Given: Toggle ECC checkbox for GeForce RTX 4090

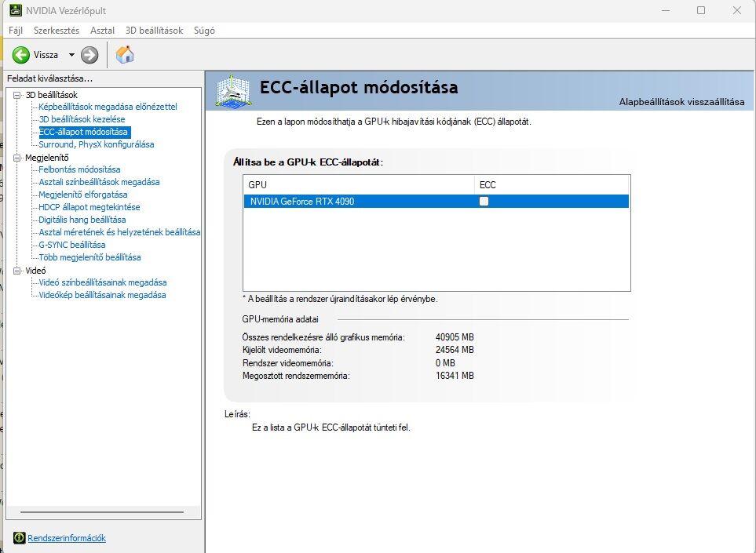Looking at the screenshot, I should (484, 202).
